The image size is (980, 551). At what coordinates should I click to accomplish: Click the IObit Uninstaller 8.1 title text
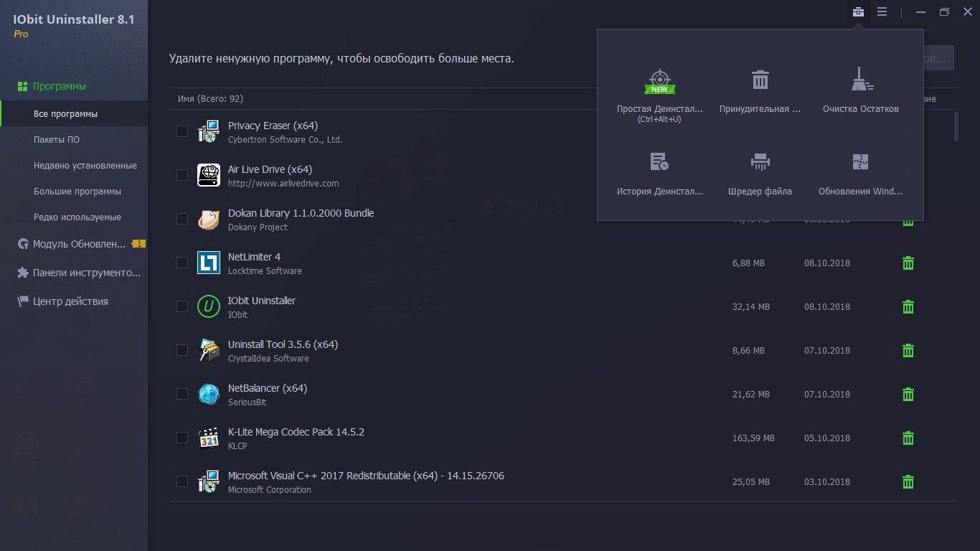pos(74,19)
